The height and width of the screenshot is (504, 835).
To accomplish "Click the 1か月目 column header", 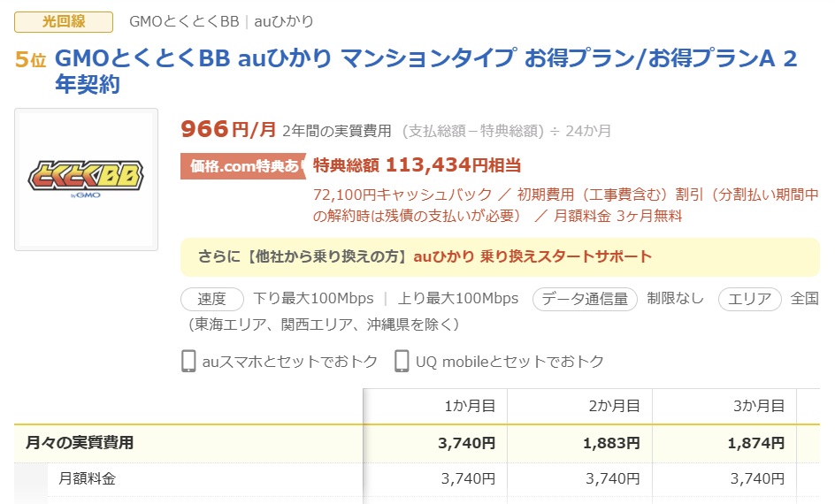I will [x=469, y=406].
